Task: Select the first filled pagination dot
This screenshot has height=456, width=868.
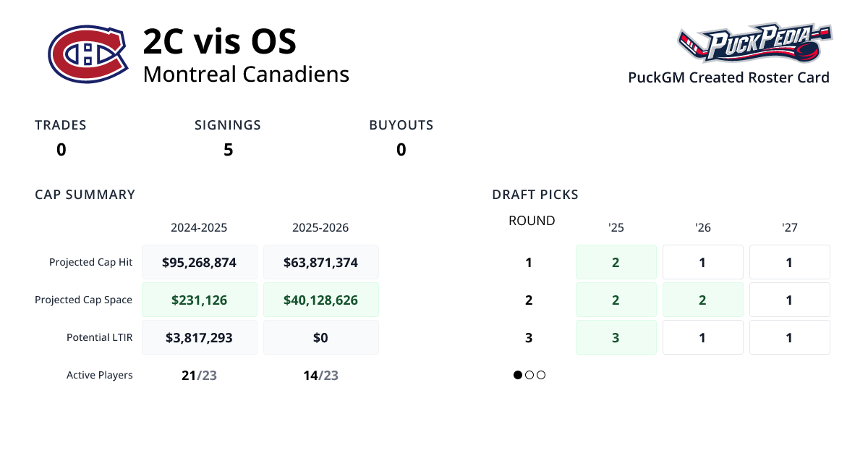Action: coord(518,375)
